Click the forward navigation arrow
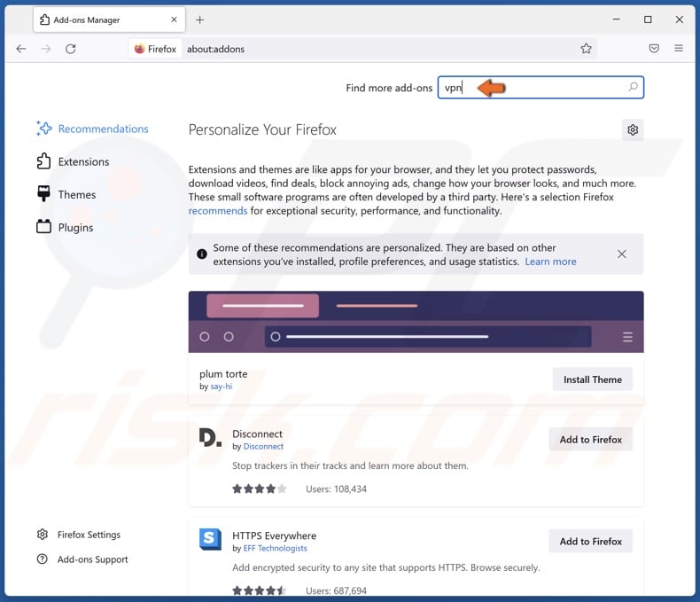 click(x=45, y=49)
